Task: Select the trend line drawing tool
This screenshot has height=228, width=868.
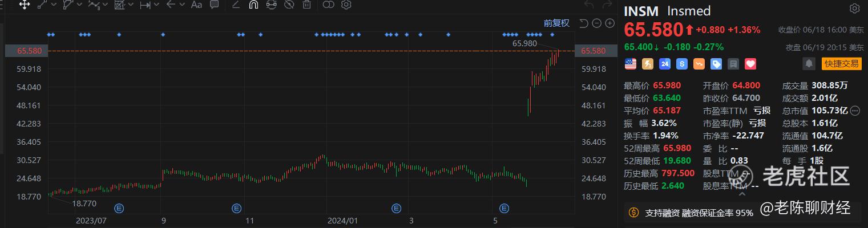Action: 43,5
